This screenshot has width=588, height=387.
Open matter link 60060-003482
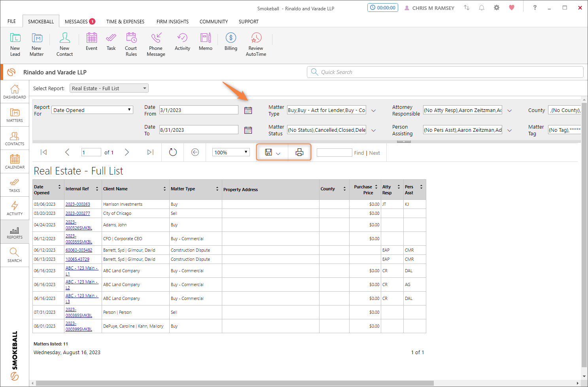[x=79, y=250]
